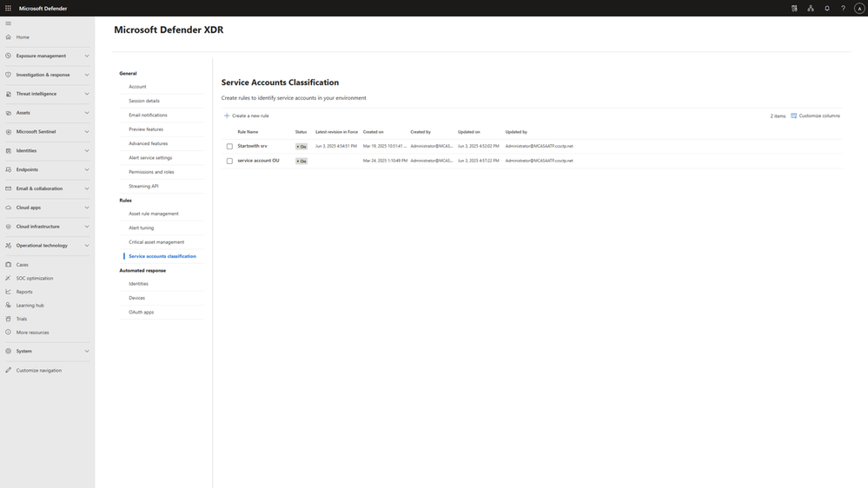Click the Cloud apps cloud icon
The height and width of the screenshot is (488, 868).
[9, 208]
